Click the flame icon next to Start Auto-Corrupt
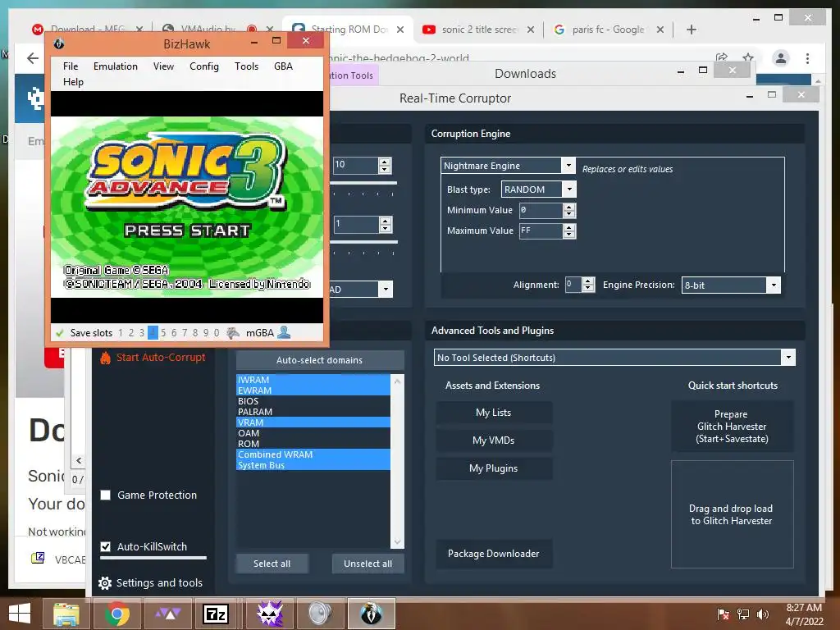 tap(106, 358)
